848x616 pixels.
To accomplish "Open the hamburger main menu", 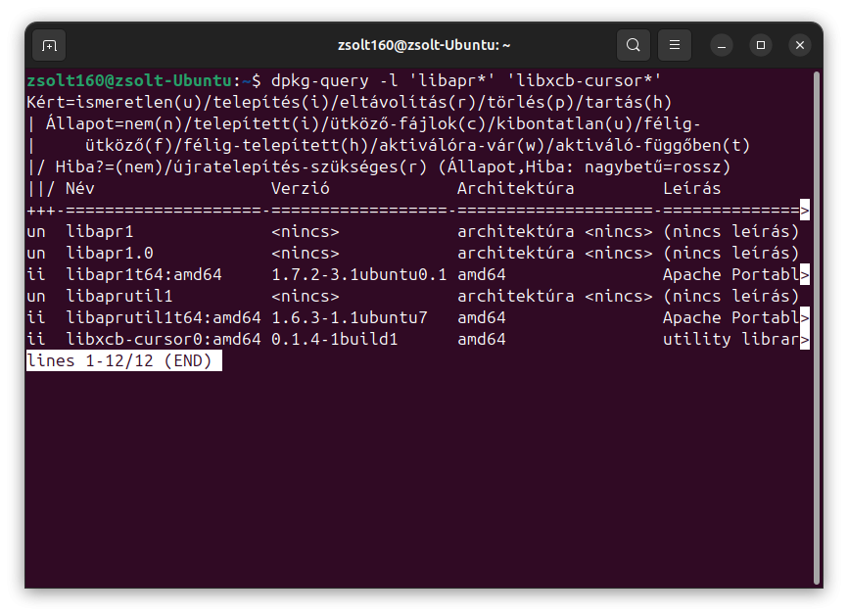I will point(674,45).
